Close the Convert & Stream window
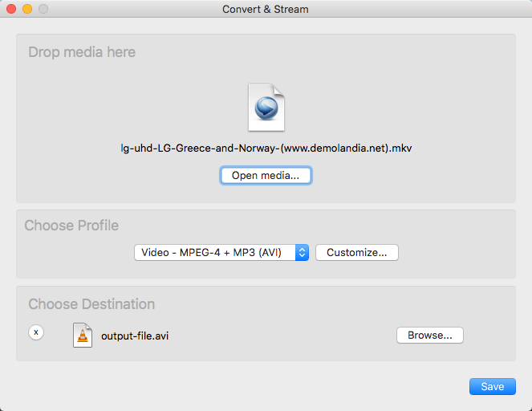 (11, 9)
